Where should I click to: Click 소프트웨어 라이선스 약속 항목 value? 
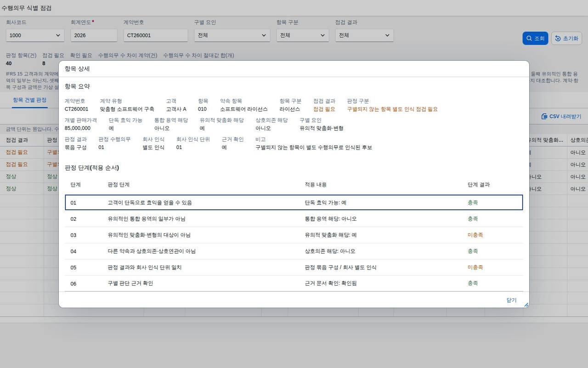(244, 109)
